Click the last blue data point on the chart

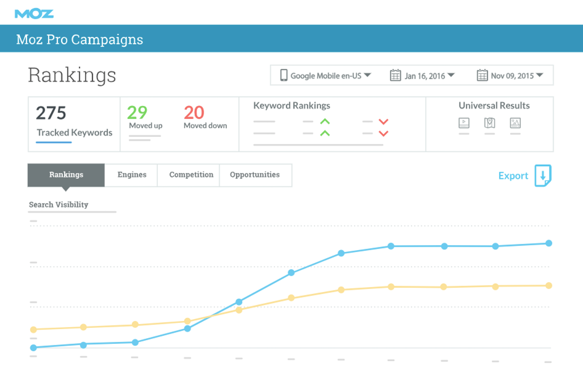[x=548, y=243]
